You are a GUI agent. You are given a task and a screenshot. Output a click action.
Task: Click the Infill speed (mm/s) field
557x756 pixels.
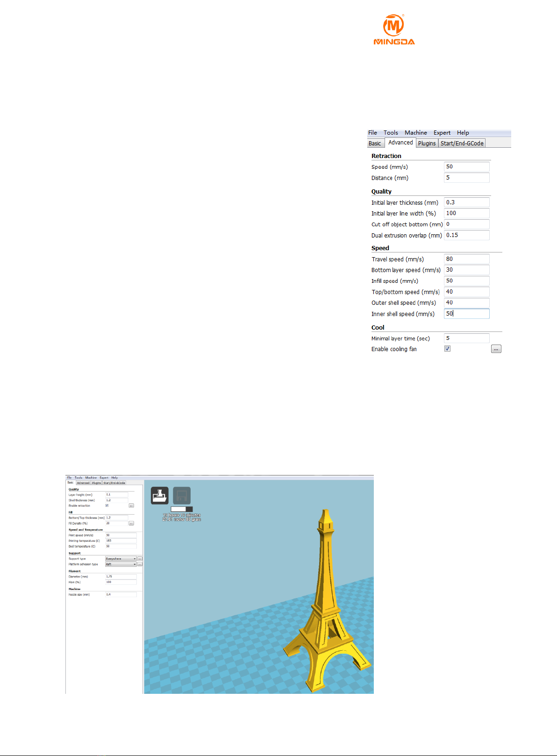click(x=466, y=281)
